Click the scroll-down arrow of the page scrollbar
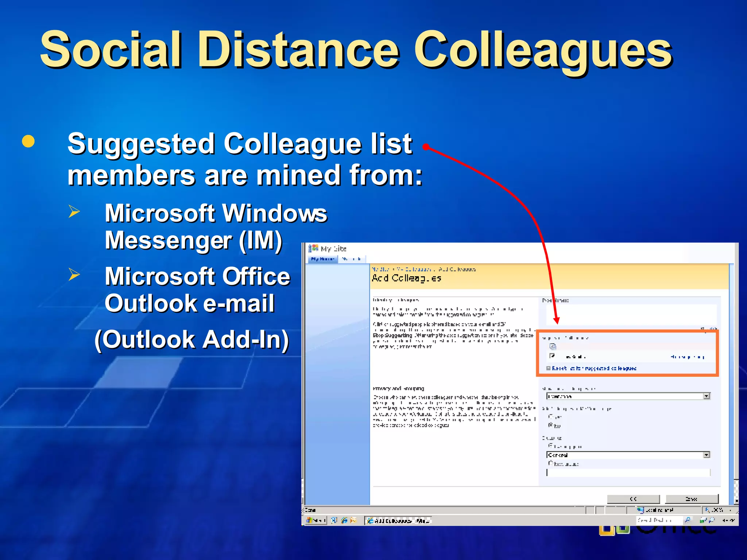 click(736, 501)
